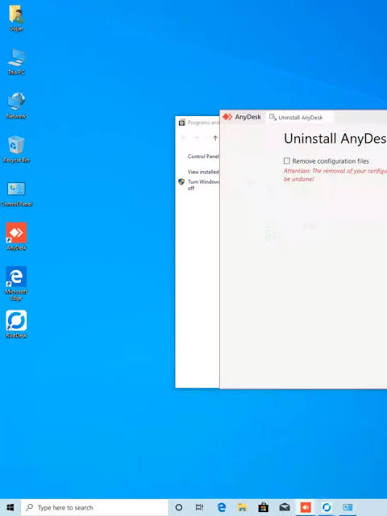Click Up arrow in Programs window
Screen dimensions: 387x516
click(x=215, y=138)
